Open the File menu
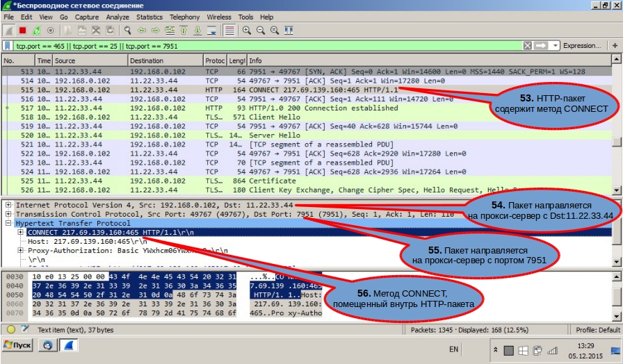Screen dimensions: 623x364 click(9, 17)
